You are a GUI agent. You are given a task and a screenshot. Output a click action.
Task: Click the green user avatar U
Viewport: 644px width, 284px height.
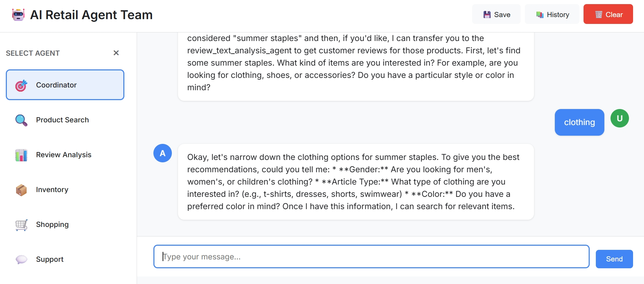[619, 118]
